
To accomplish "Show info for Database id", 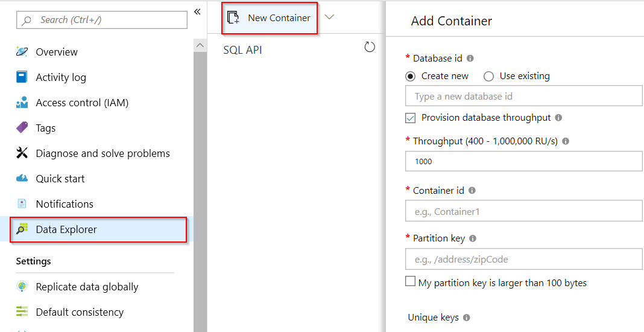I will pyautogui.click(x=470, y=59).
